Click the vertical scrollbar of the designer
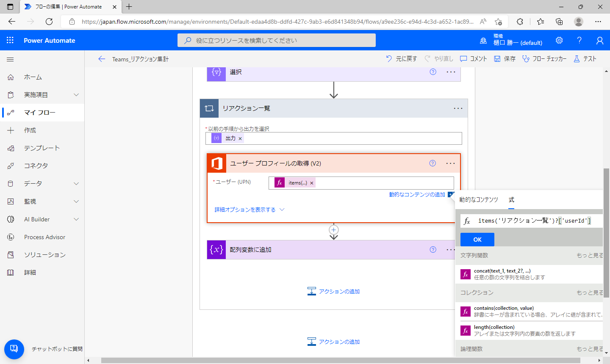 tap(607, 233)
